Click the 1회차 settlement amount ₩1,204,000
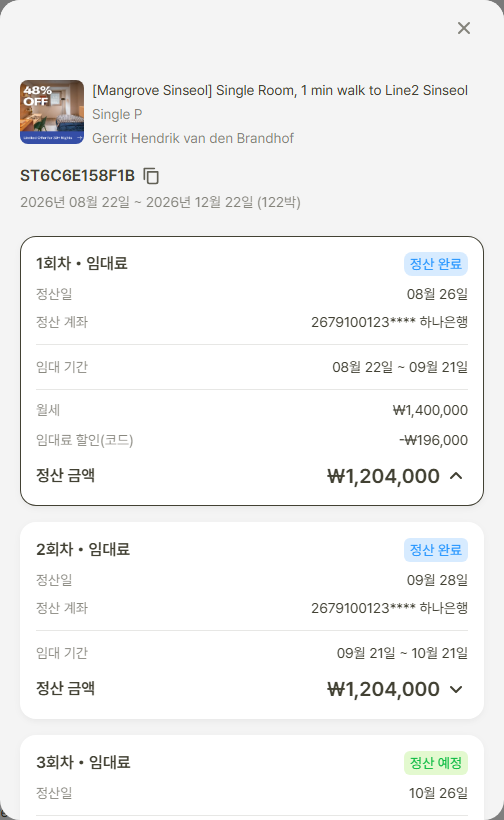504x820 pixels. 383,476
